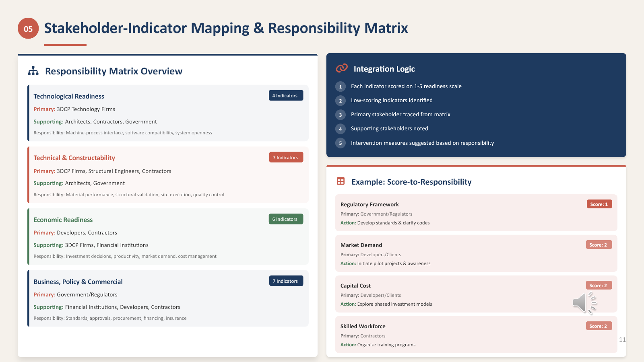Click the Market Demand card title
Image resolution: width=644 pixels, height=362 pixels.
click(x=361, y=245)
